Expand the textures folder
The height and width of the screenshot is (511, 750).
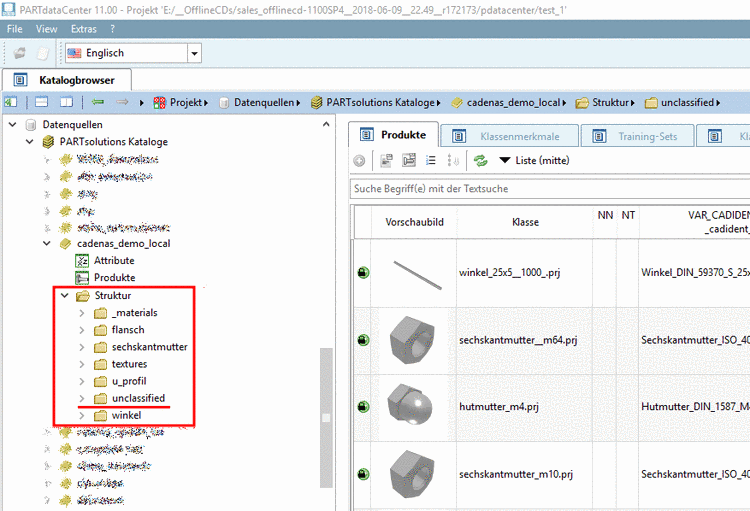click(x=82, y=364)
